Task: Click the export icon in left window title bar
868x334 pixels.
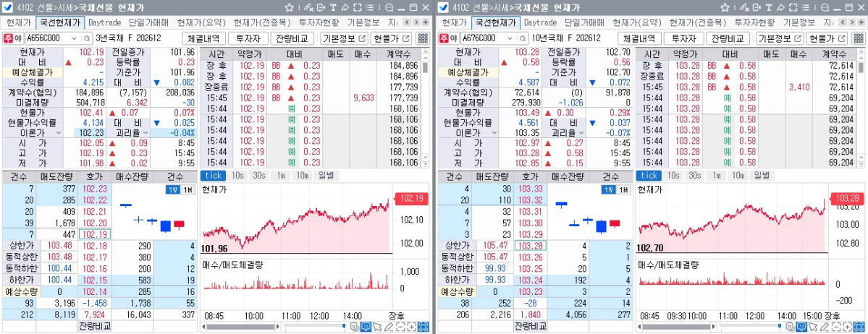Action: (x=321, y=8)
